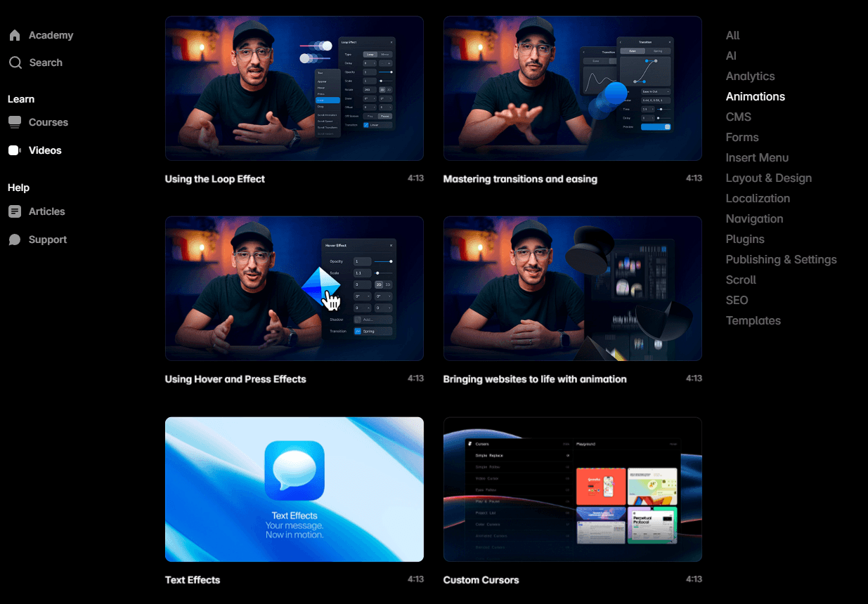Select the Templates category
Image resolution: width=868 pixels, height=604 pixels.
click(753, 320)
